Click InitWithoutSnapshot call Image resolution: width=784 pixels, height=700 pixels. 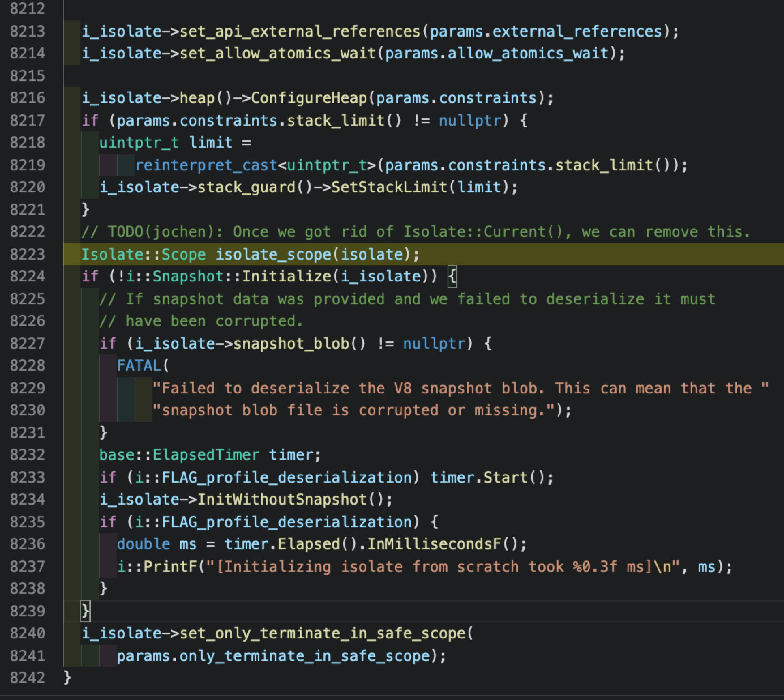pyautogui.click(x=282, y=499)
